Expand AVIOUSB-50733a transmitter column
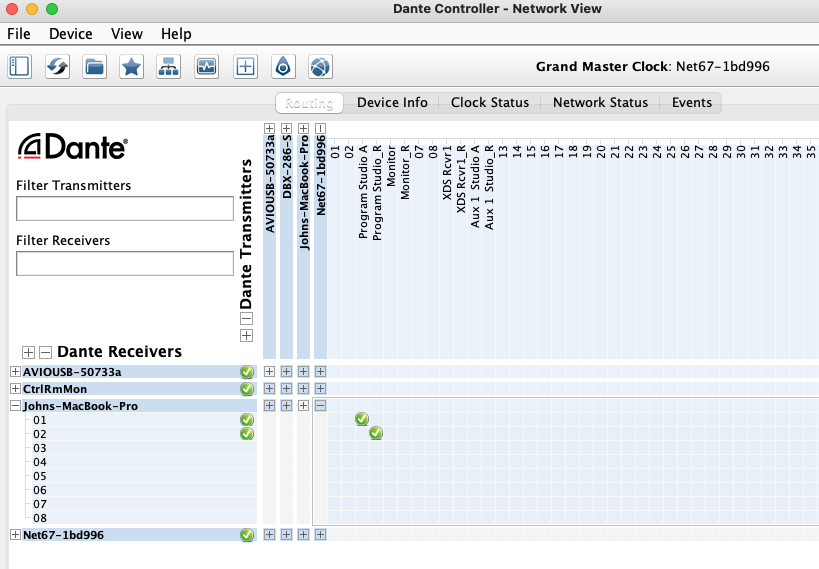The width and height of the screenshot is (819, 569). [x=270, y=129]
